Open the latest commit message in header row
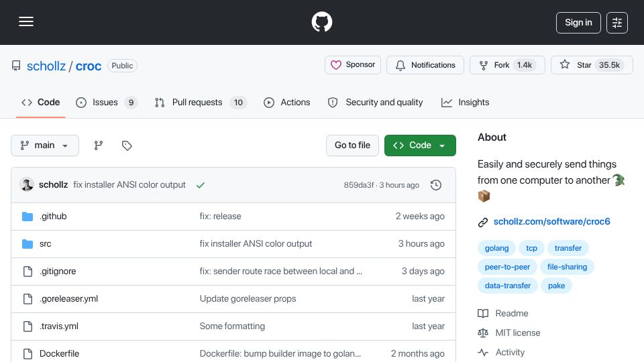Image resolution: width=644 pixels, height=362 pixels. click(129, 185)
